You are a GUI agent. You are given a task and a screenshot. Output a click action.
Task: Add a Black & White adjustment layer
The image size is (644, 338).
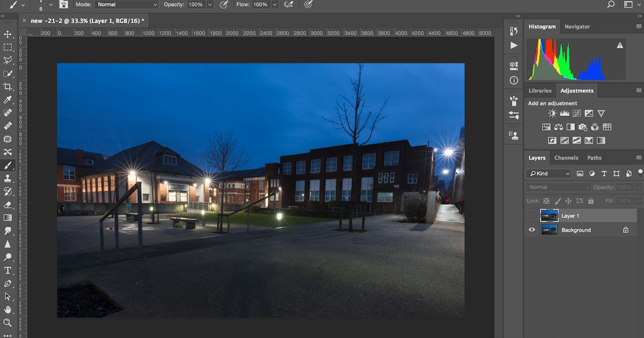tap(570, 127)
